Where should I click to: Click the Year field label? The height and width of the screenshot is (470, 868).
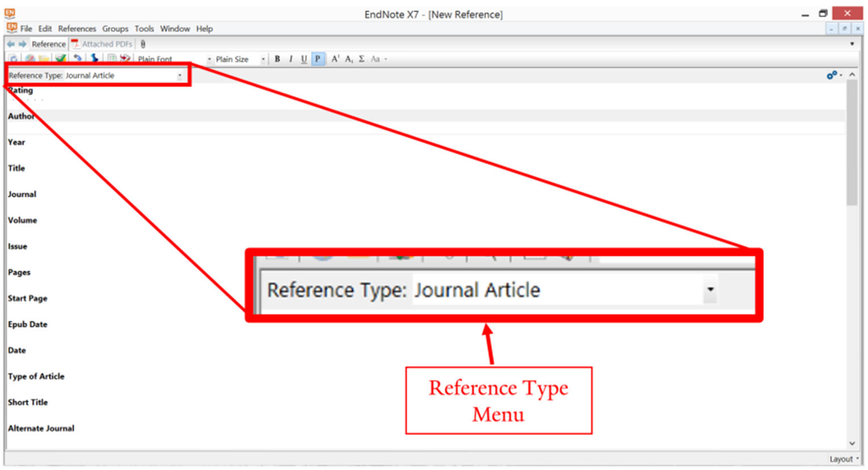tap(16, 142)
